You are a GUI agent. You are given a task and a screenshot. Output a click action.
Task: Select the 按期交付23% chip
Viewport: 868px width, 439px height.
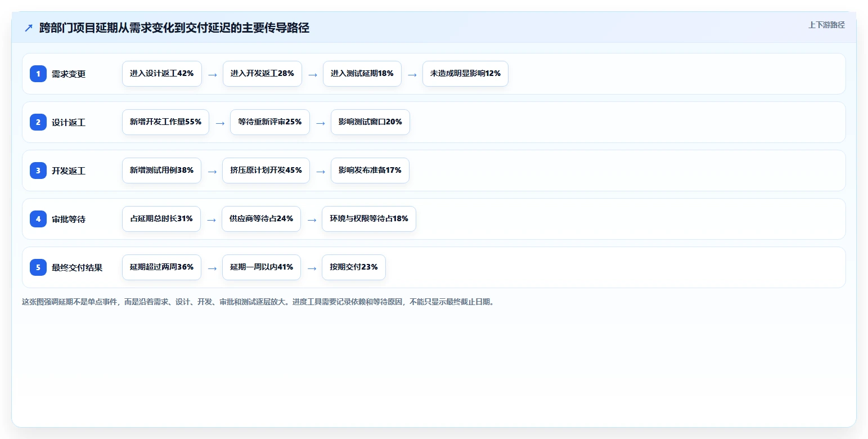point(354,267)
